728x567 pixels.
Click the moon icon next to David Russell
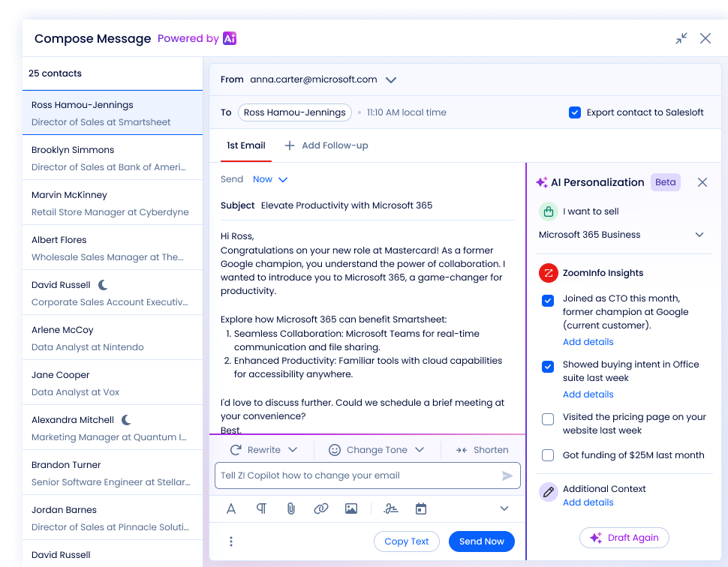click(103, 285)
